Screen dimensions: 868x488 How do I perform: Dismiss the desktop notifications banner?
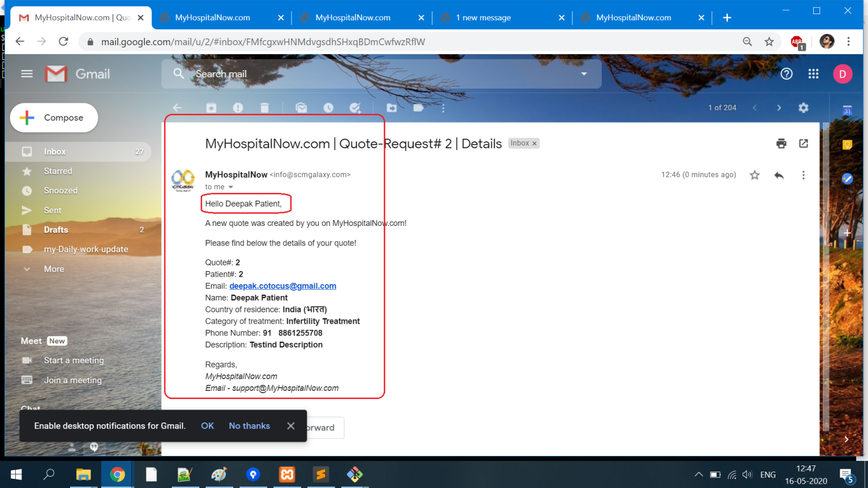click(x=290, y=426)
